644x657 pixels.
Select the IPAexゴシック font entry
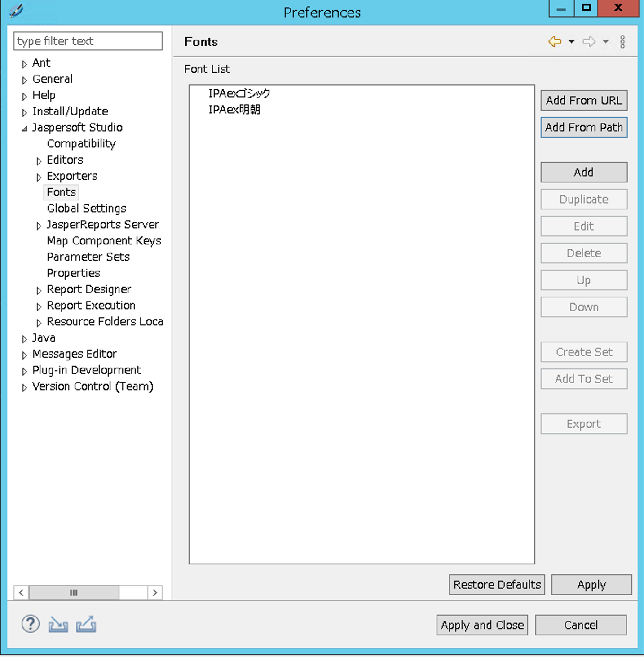click(x=239, y=93)
